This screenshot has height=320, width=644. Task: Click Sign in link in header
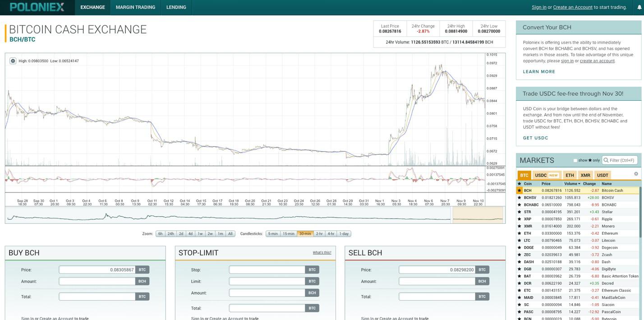[539, 7]
